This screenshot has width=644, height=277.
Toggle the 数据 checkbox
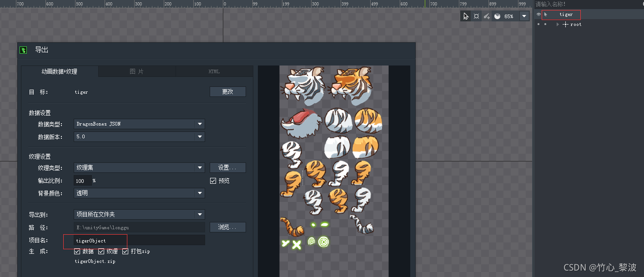pos(77,251)
